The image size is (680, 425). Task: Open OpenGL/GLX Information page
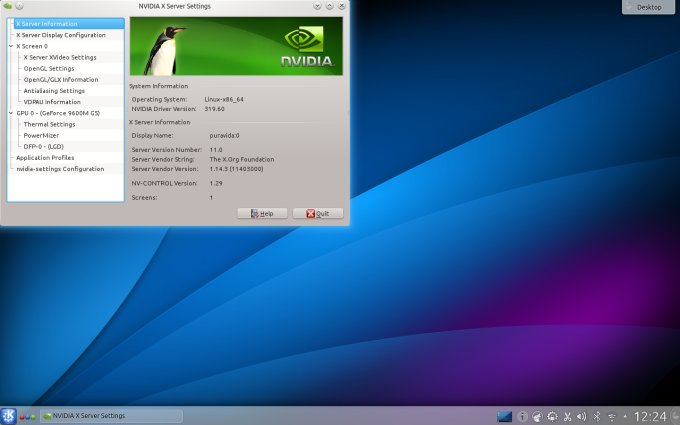61,80
